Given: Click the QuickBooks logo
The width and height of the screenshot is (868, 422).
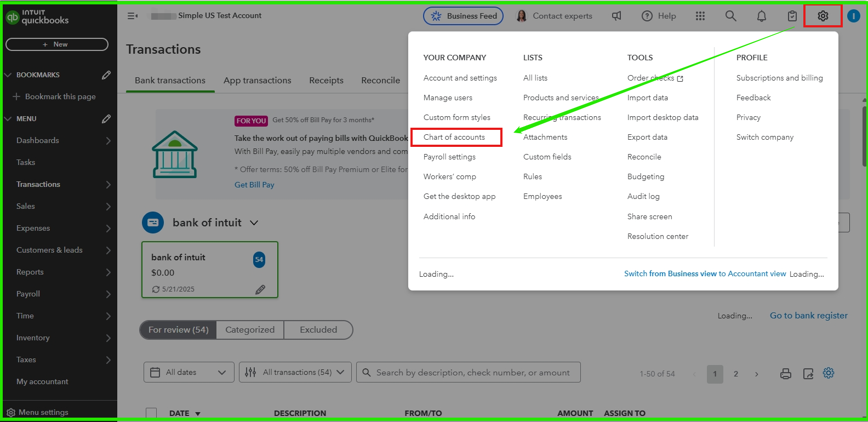Looking at the screenshot, I should 37,17.
